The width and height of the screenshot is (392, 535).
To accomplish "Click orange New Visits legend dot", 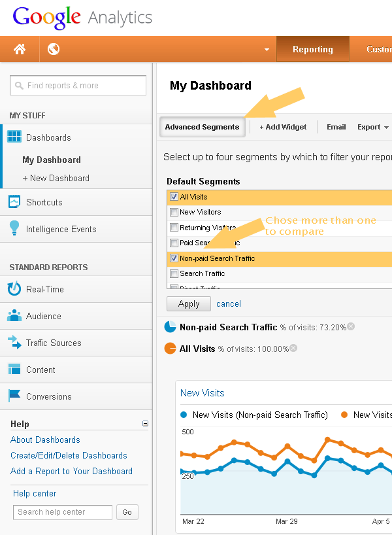I will (x=344, y=415).
